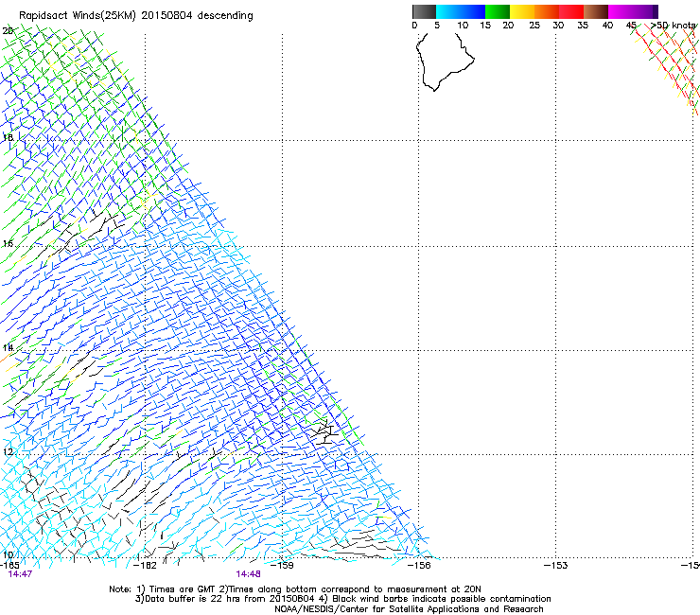Click the "10" label under the color bar
700x615 pixels.
click(463, 26)
